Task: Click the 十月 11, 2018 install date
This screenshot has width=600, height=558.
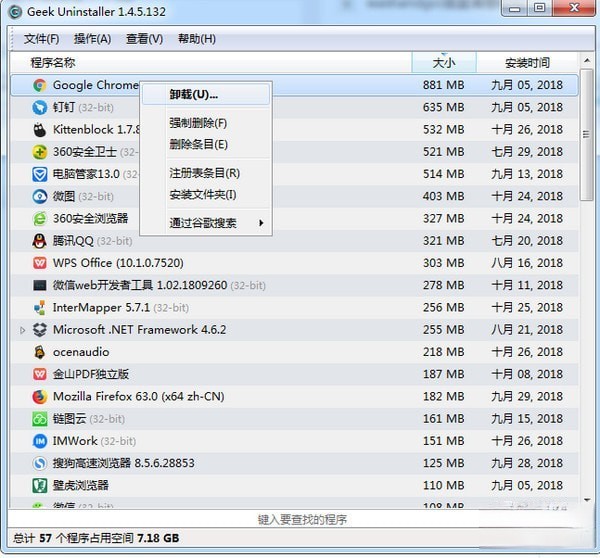Action: pos(527,285)
